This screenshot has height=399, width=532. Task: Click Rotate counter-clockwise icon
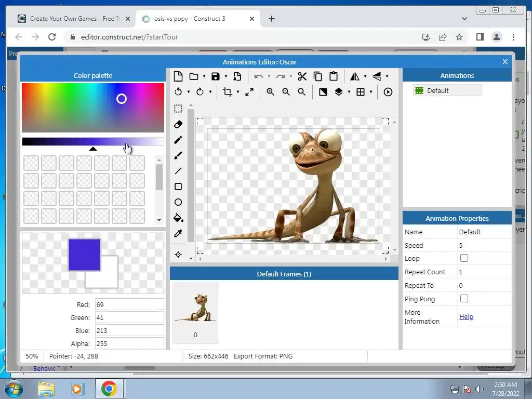178,92
